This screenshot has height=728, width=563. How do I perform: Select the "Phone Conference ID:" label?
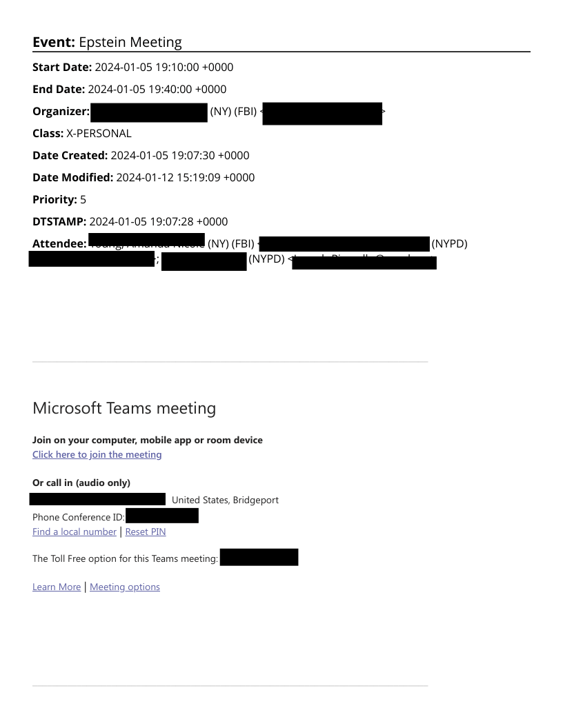pyautogui.click(x=79, y=517)
